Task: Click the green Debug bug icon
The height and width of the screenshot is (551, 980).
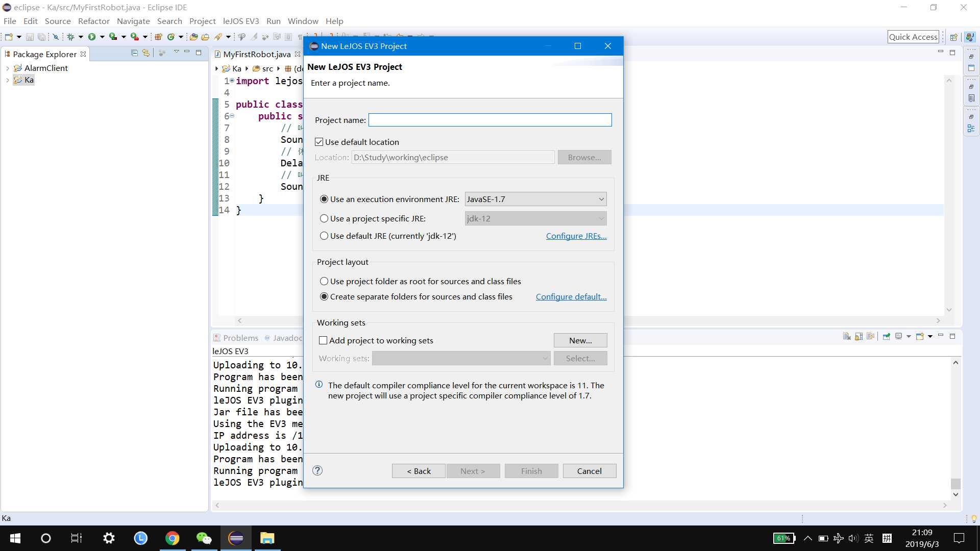Action: [70, 37]
